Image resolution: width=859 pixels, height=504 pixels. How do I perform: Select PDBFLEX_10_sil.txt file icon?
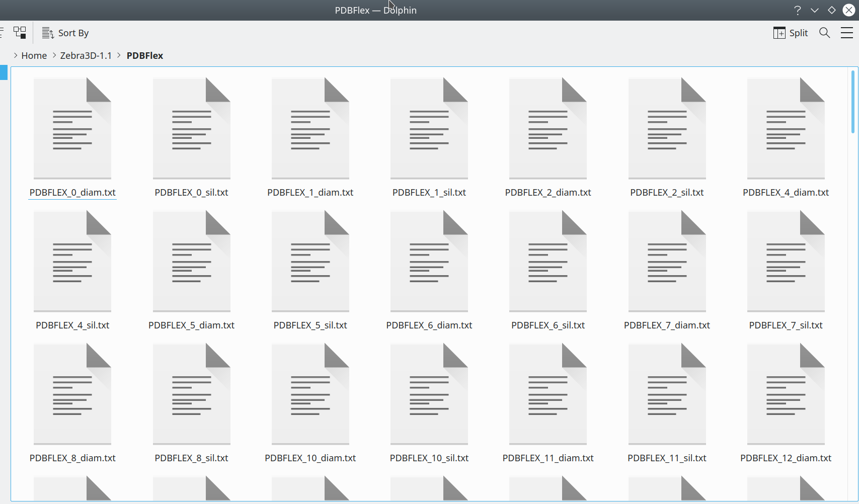click(429, 394)
